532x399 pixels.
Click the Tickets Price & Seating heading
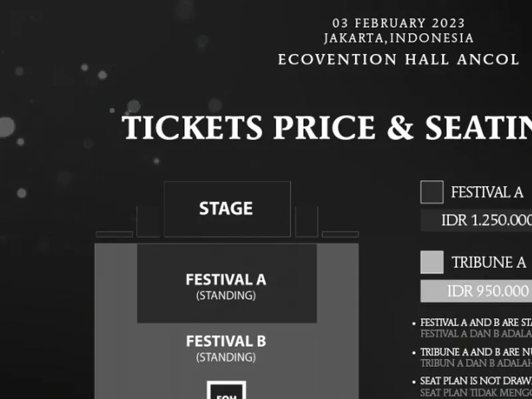tap(327, 127)
